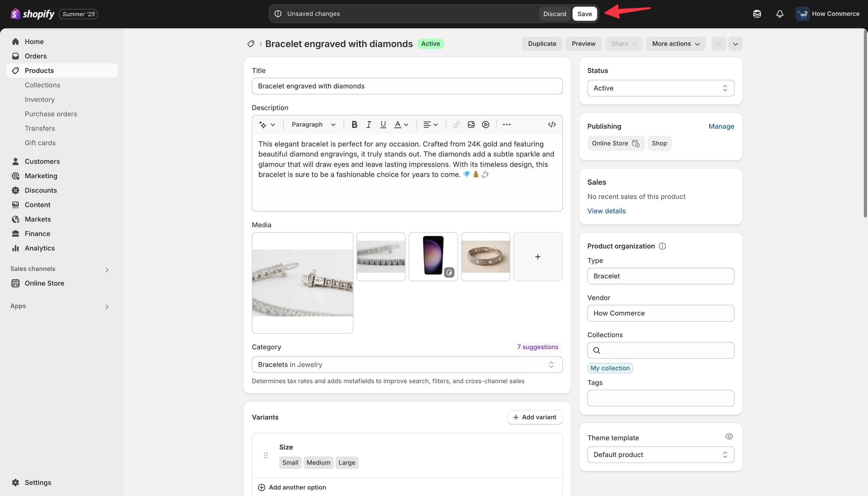The height and width of the screenshot is (496, 868).
Task: Select the ring media thumbnail
Action: click(485, 257)
